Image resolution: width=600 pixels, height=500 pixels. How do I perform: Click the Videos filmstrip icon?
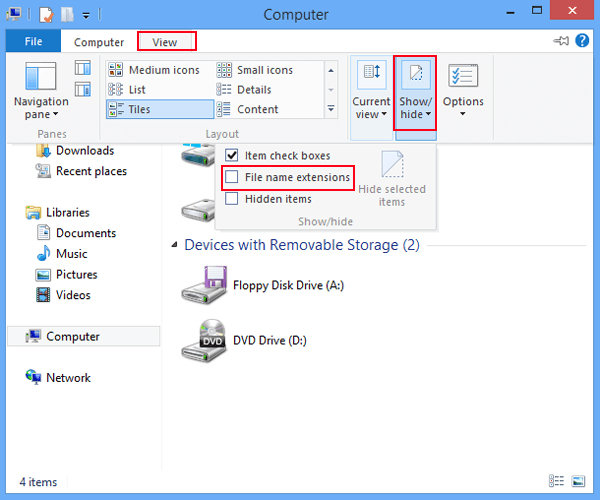(43, 295)
